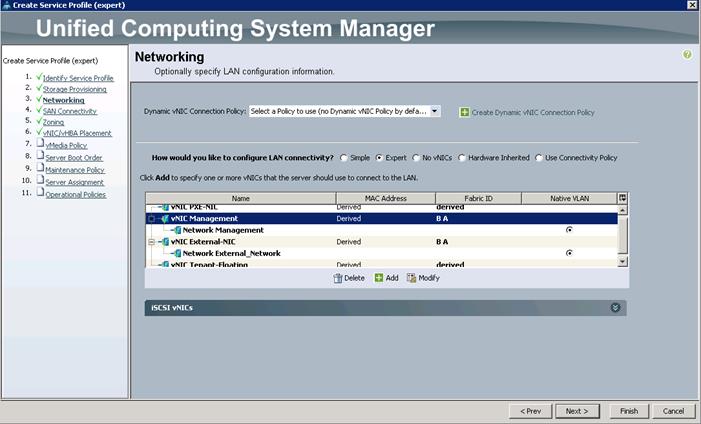This screenshot has width=701, height=424.
Task: Toggle Native VLAN radio for Network External_Network
Action: [x=569, y=253]
